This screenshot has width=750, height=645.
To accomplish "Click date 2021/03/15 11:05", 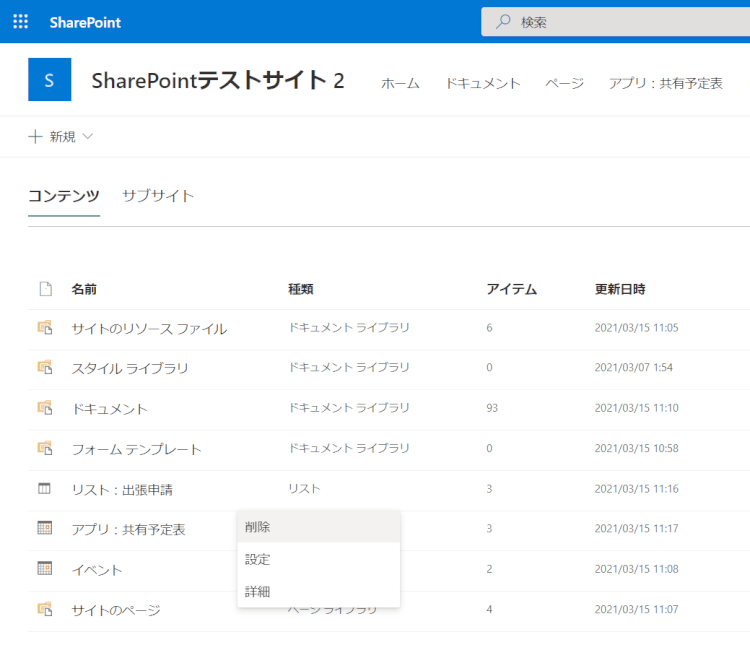I will 636,328.
